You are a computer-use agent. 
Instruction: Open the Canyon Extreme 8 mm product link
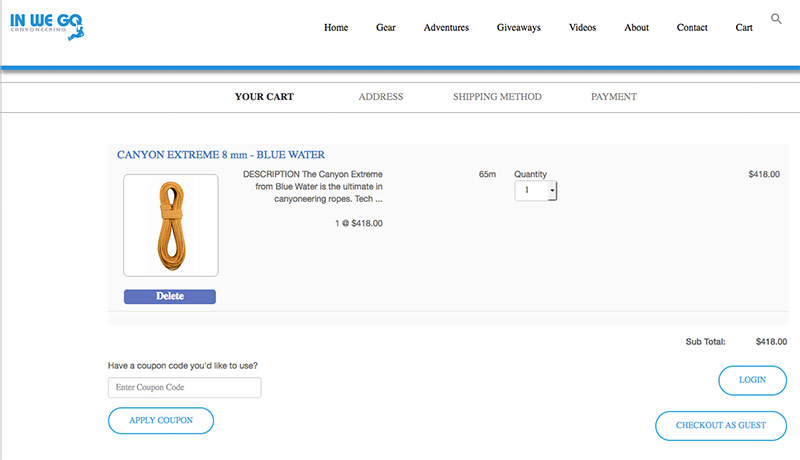tap(221, 155)
